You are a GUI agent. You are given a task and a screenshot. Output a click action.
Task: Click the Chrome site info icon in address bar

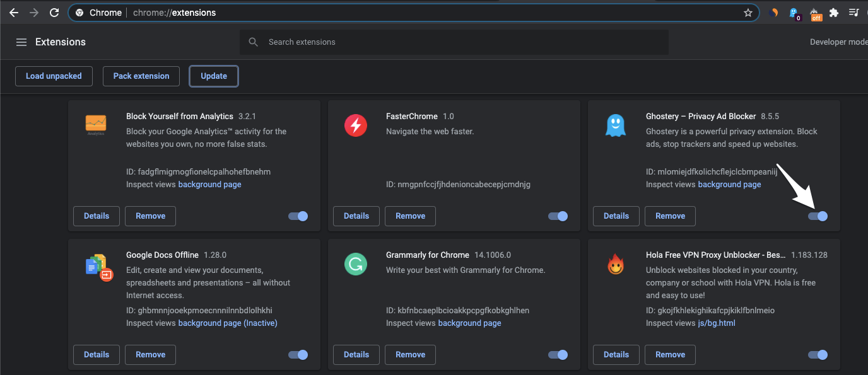point(79,13)
